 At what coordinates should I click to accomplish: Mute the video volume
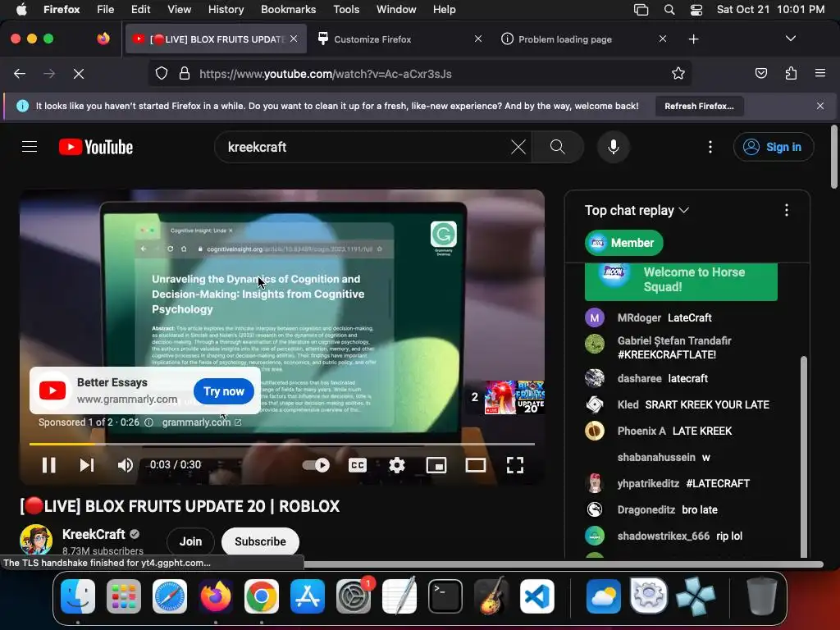[125, 465]
